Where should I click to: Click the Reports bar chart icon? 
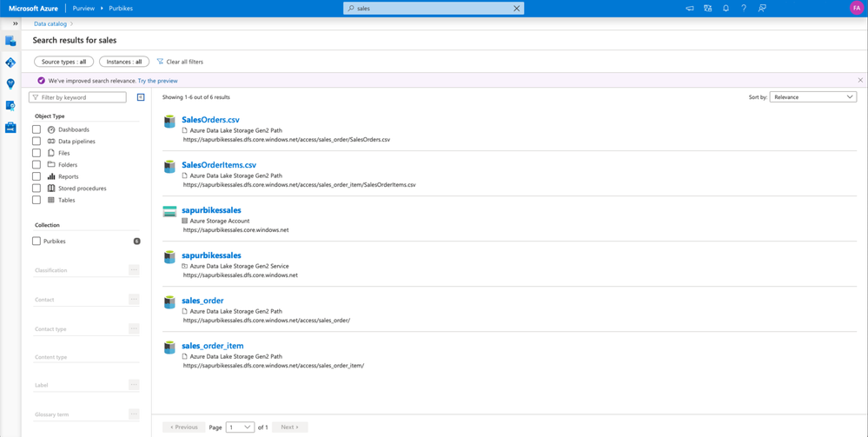[x=51, y=176]
